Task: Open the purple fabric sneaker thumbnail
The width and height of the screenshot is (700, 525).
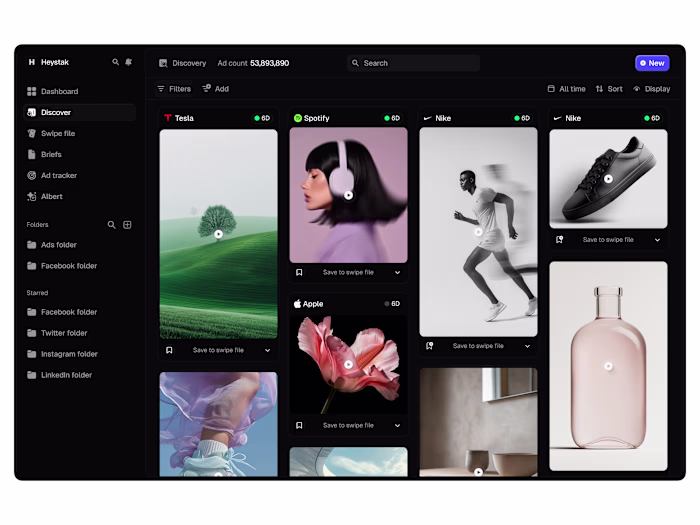Action: 218,424
